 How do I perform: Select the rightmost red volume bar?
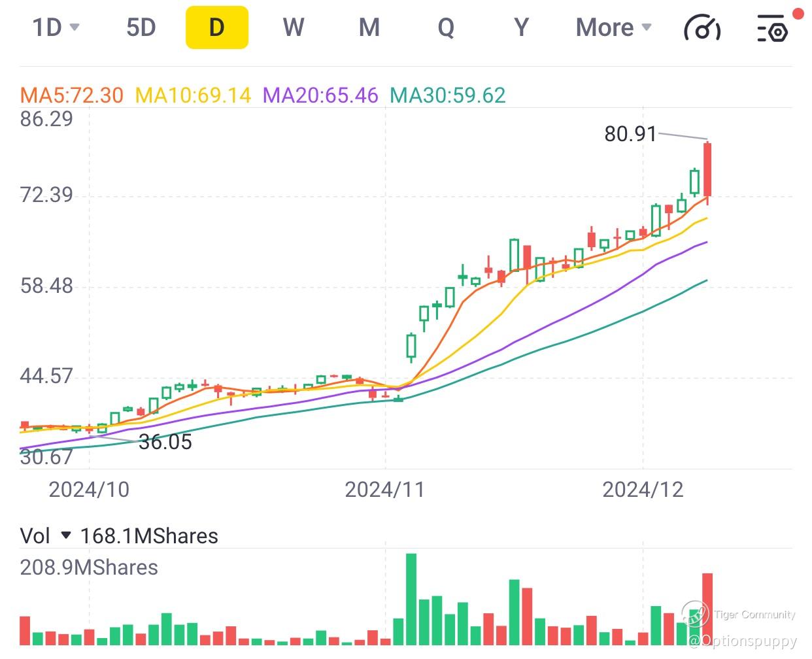point(707,609)
